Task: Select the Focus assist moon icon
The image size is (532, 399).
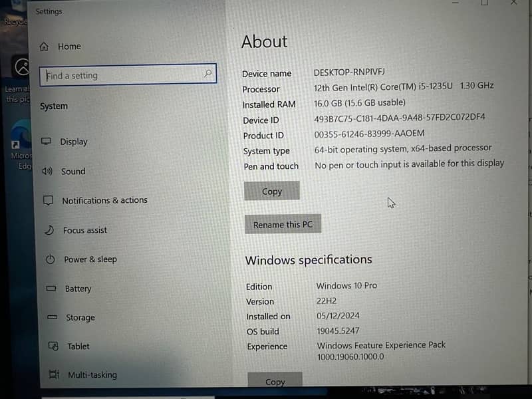Action: tap(49, 230)
